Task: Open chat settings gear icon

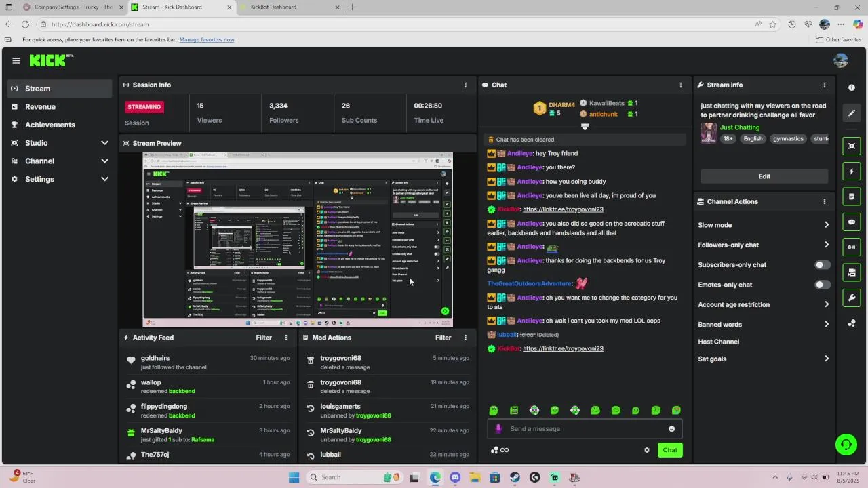Action: (647, 450)
